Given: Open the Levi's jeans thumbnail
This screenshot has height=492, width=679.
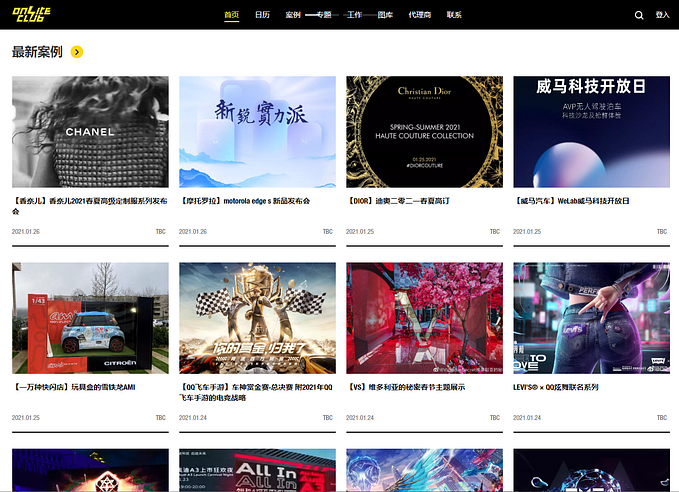Looking at the screenshot, I should click(592, 318).
